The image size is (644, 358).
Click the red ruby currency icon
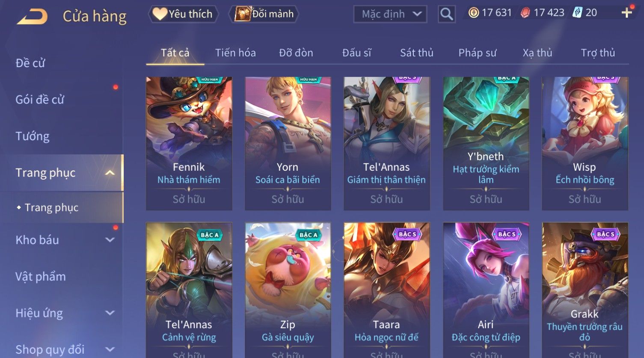pos(525,13)
